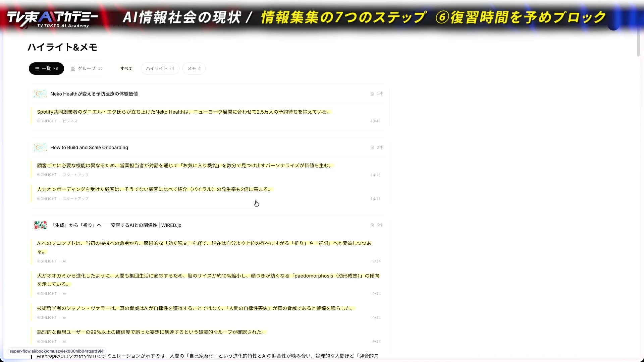
Task: Click the grid icon in the グループ tab
Action: click(x=73, y=69)
